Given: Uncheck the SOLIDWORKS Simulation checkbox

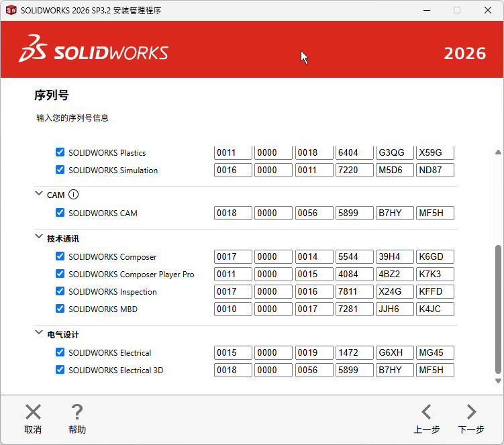Looking at the screenshot, I should [60, 169].
